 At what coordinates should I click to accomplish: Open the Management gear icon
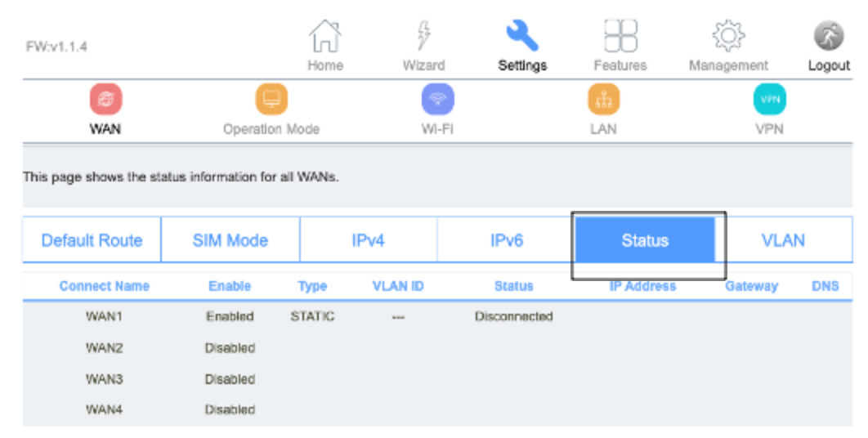[x=728, y=37]
